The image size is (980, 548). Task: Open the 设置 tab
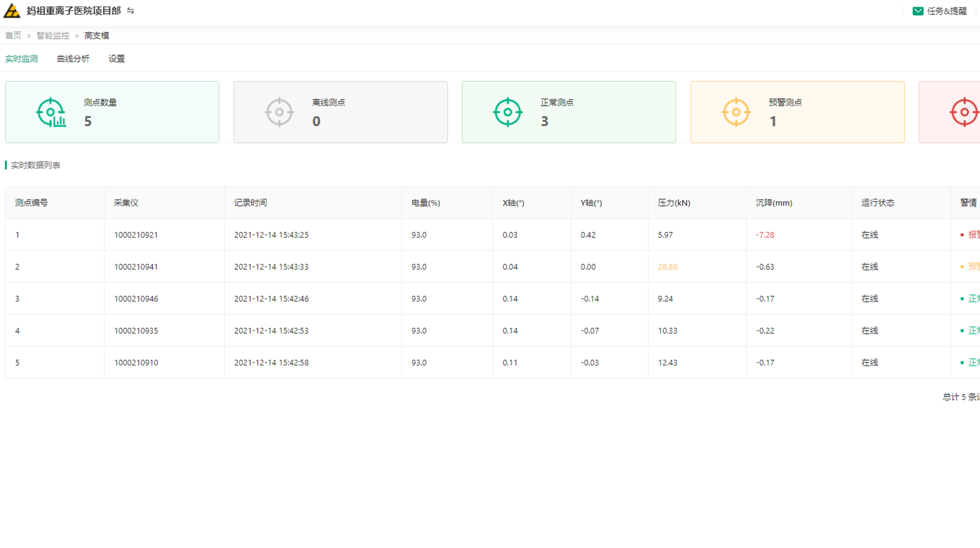point(117,59)
